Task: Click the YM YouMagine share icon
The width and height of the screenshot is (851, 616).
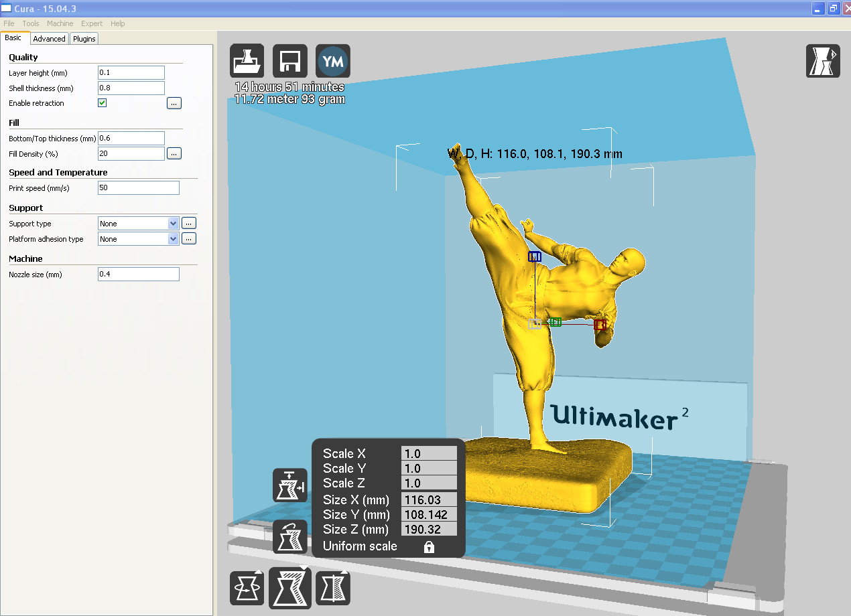Action: [x=333, y=61]
